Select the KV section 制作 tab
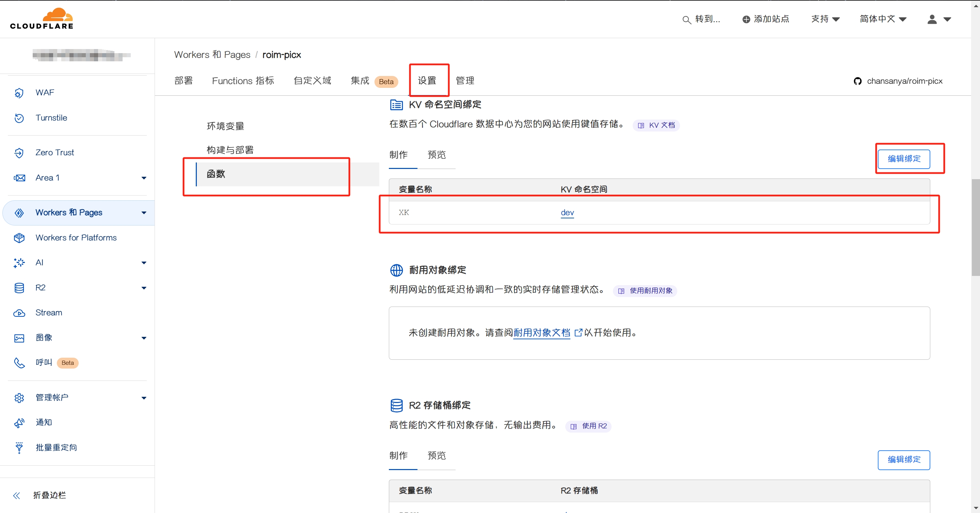 pos(398,155)
